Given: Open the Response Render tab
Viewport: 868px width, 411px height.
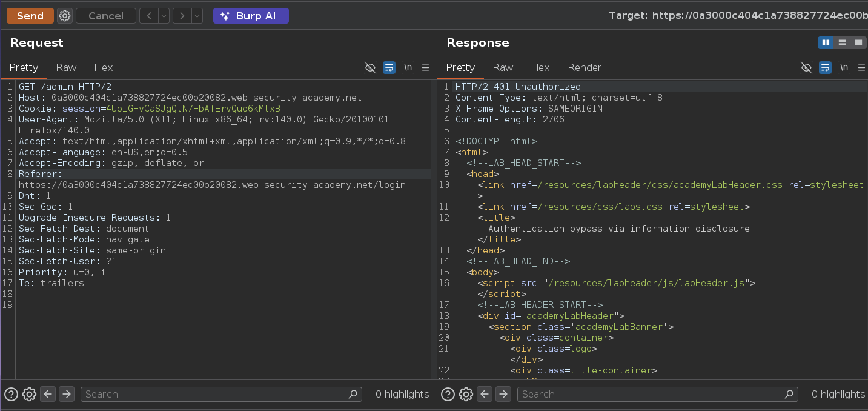Looking at the screenshot, I should 585,67.
